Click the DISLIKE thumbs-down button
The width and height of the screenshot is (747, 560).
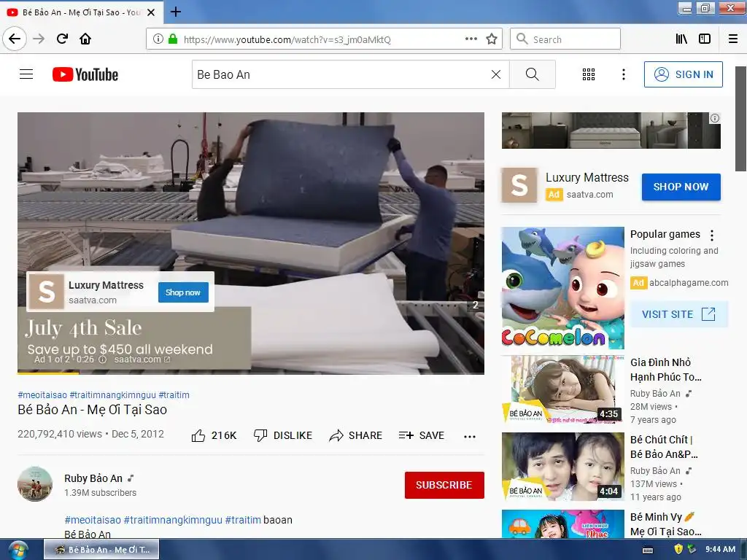[283, 435]
